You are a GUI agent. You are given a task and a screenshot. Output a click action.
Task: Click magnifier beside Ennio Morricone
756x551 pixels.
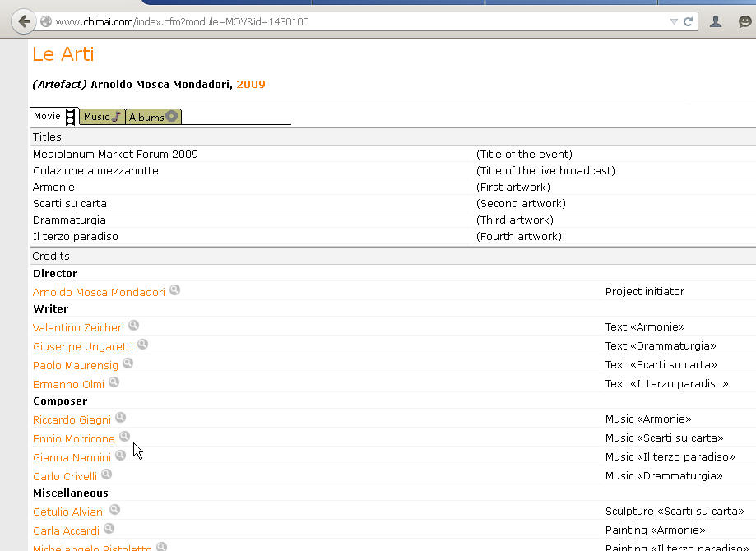tap(124, 436)
